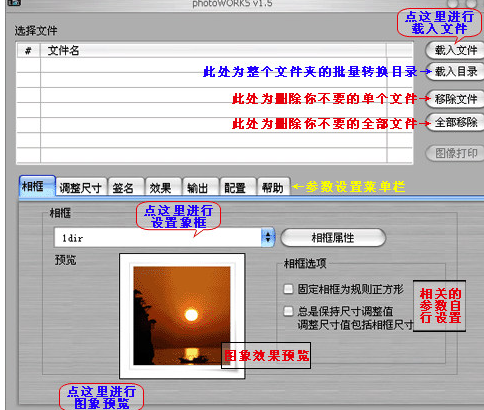Viewport: 484px width, 410px height.
Task: Click the frame combo box stepper arrows
Action: (268, 237)
